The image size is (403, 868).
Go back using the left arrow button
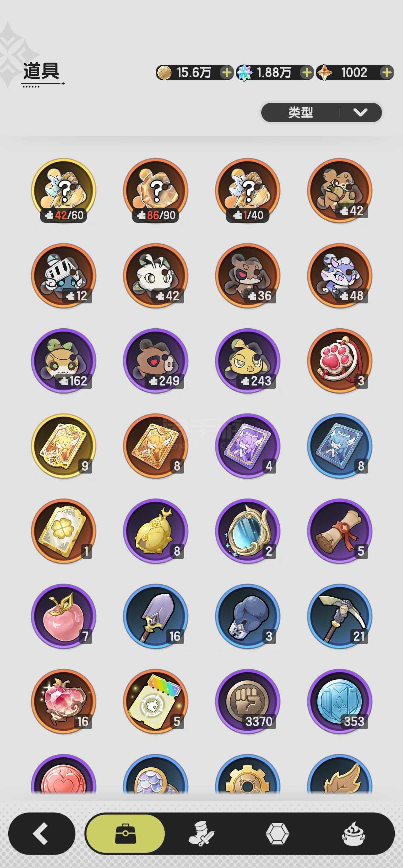pos(41,834)
